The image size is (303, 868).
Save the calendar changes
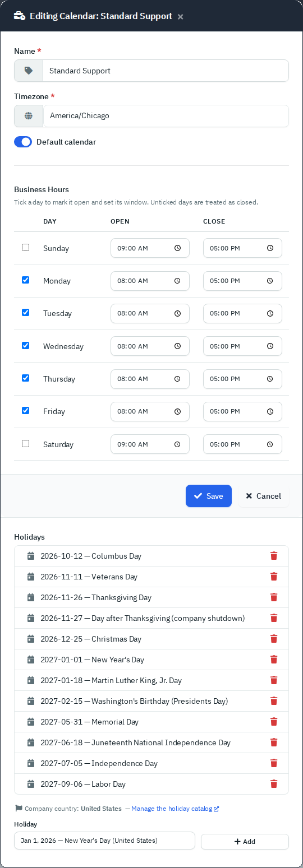tap(209, 496)
